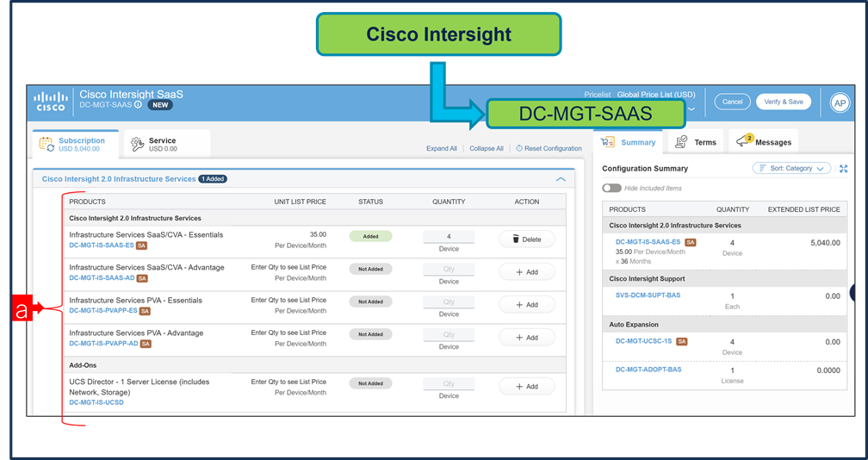The width and height of the screenshot is (868, 460).
Task: Click the Cisco logo in the header
Action: [x=51, y=102]
